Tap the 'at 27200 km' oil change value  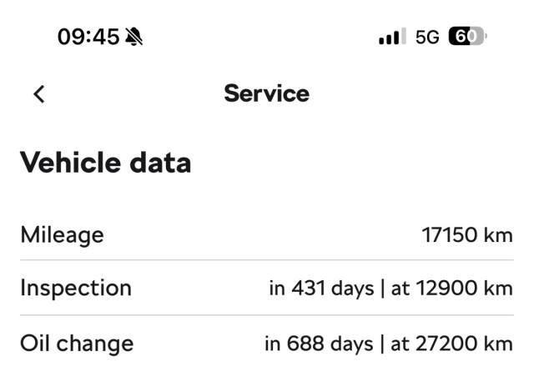[x=451, y=344]
